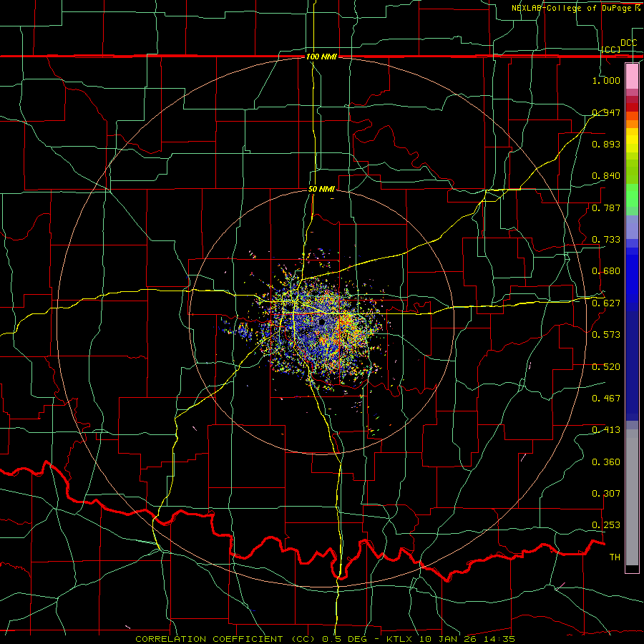This screenshot has height=644, width=644.
Task: Click the 0.680 scale value
Action: [606, 271]
